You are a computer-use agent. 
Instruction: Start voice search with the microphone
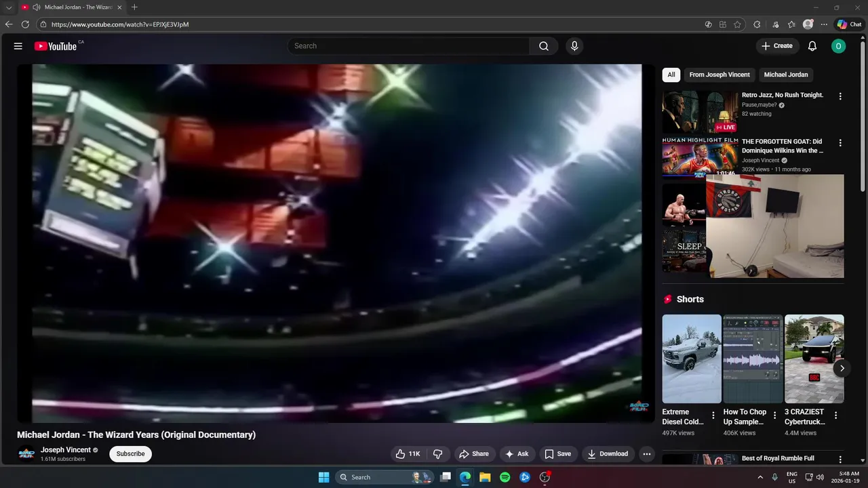click(x=574, y=46)
